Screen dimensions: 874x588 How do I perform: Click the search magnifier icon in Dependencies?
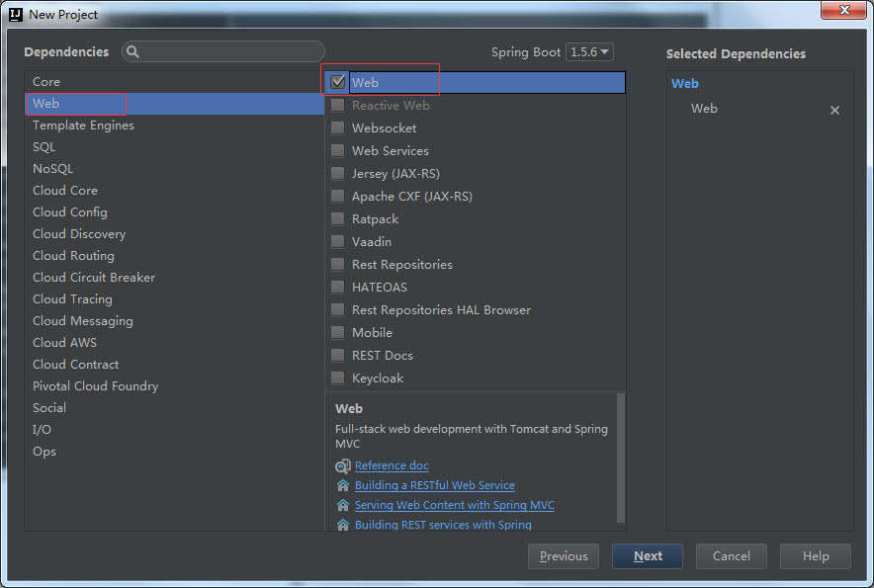coord(132,51)
